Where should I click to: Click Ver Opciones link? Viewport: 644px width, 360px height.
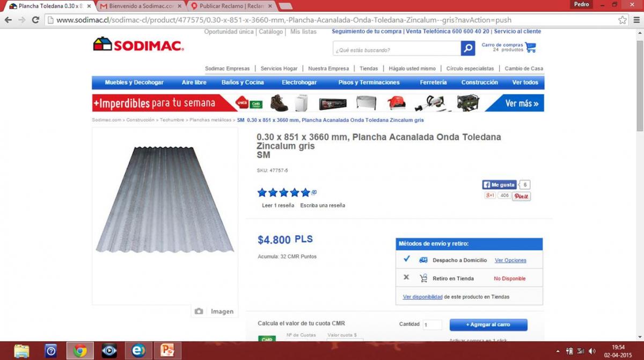tap(510, 260)
